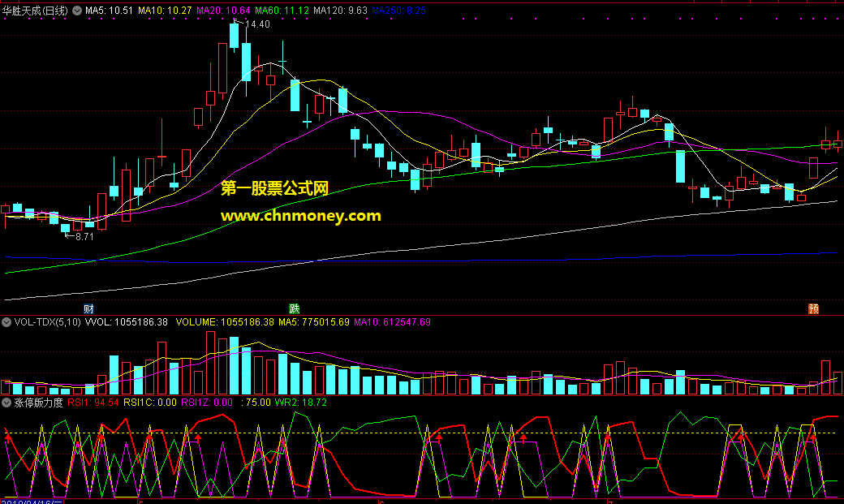Select the RSI1Z: 0.00 value

(207, 403)
